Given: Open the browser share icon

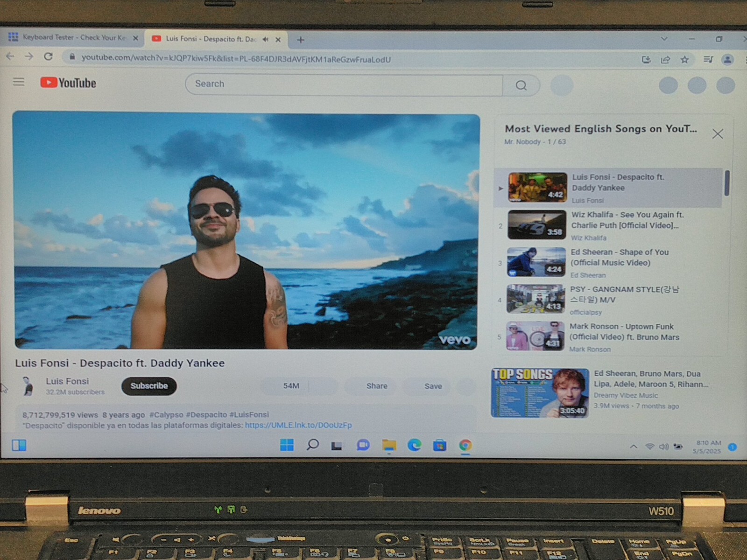Looking at the screenshot, I should click(665, 60).
